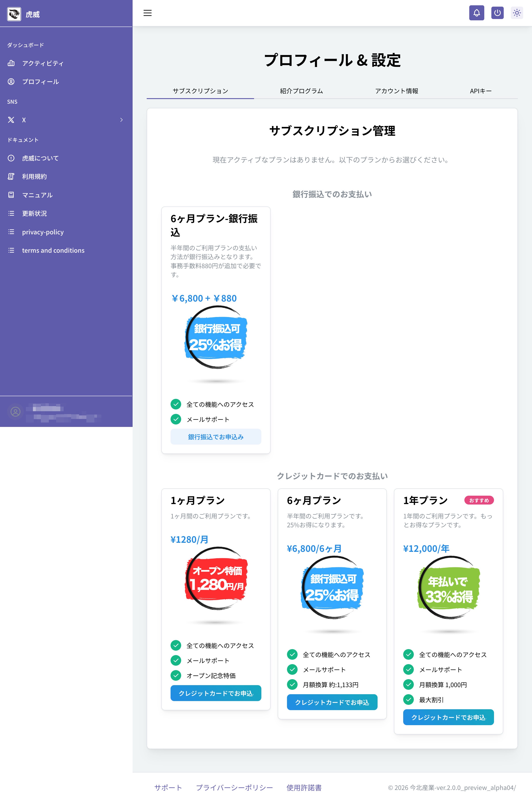Click 銀行振込でお申込み button
The width and height of the screenshot is (532, 799).
(216, 436)
